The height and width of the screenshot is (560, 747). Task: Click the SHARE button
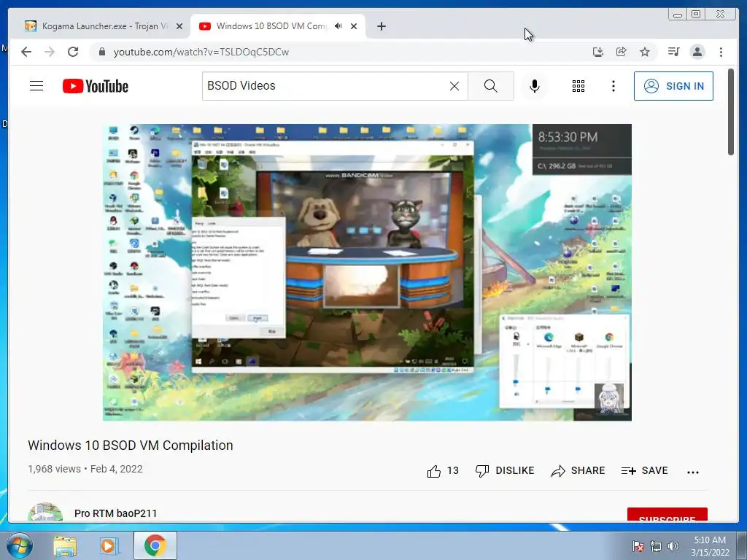(578, 470)
